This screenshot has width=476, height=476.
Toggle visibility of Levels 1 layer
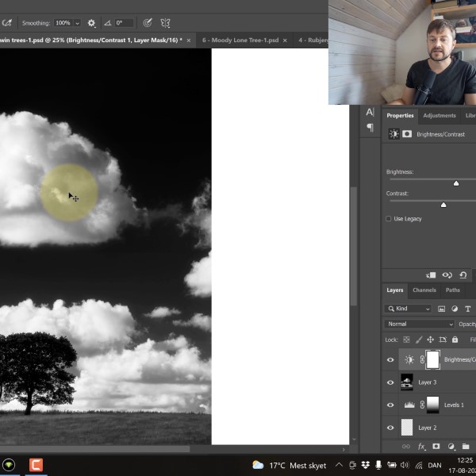click(x=390, y=405)
